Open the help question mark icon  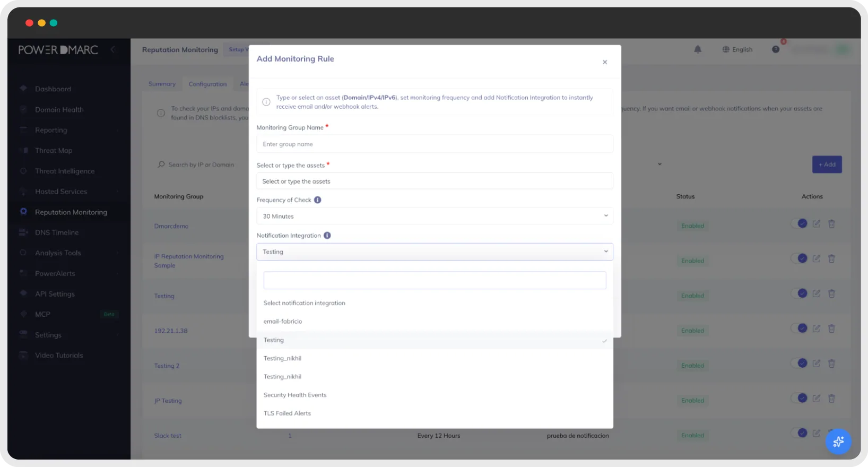point(776,49)
